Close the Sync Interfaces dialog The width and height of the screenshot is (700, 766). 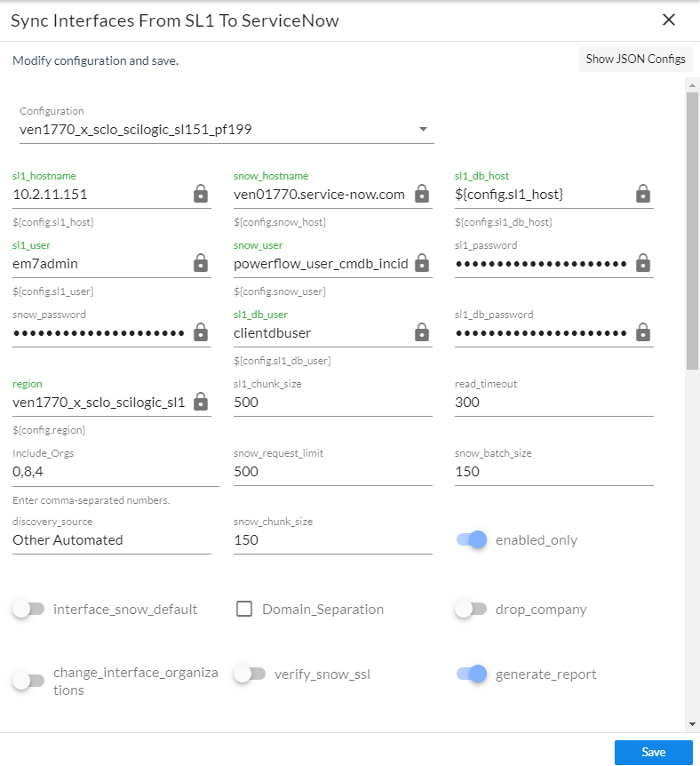(x=669, y=20)
